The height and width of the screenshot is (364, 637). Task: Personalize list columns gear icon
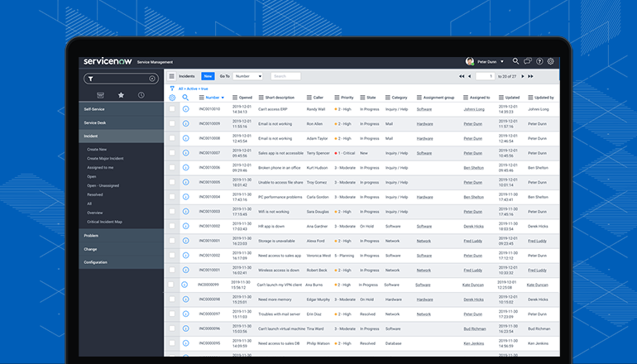click(x=172, y=98)
